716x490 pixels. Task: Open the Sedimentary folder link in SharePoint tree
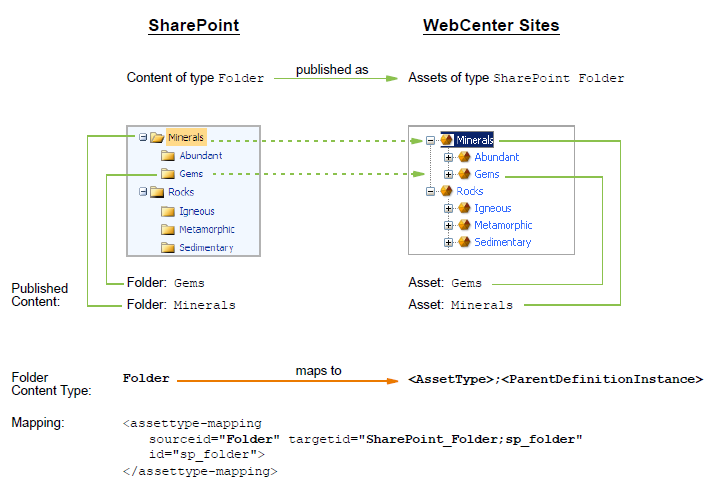pyautogui.click(x=206, y=248)
